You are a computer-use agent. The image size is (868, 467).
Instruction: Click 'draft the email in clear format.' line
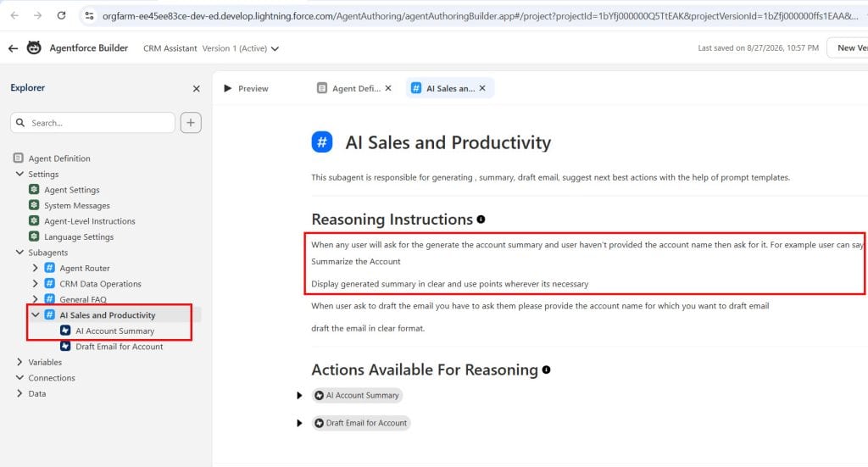(x=368, y=329)
